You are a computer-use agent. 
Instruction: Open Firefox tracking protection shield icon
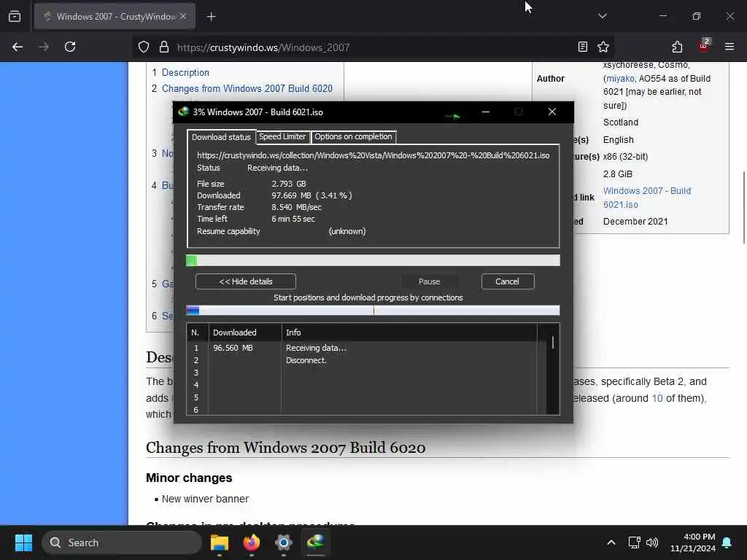[144, 47]
